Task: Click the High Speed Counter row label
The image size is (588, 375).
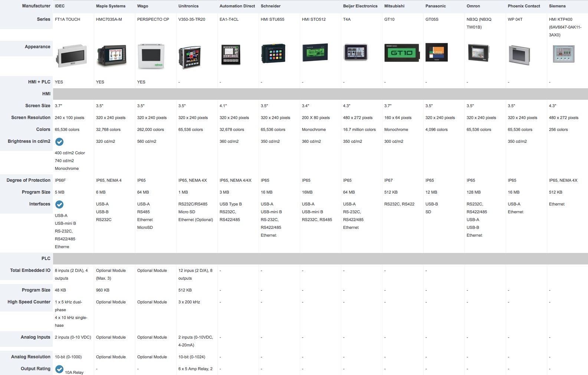Action: click(x=29, y=302)
